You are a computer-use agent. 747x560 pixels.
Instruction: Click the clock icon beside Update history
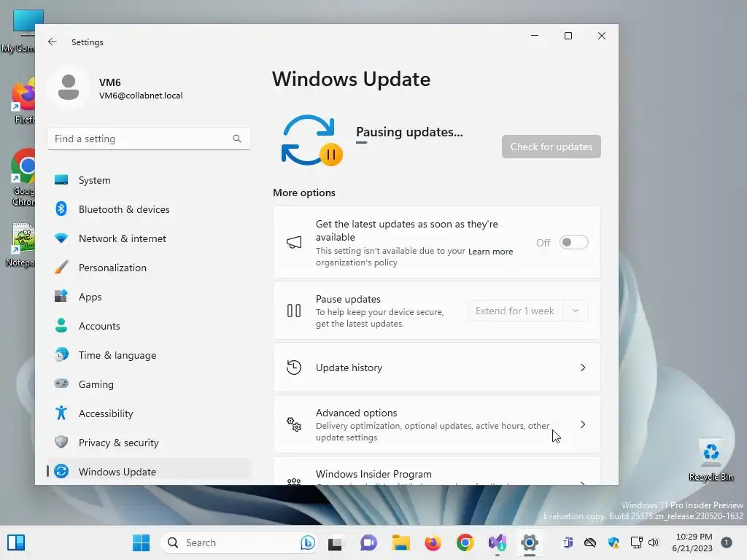coord(294,367)
